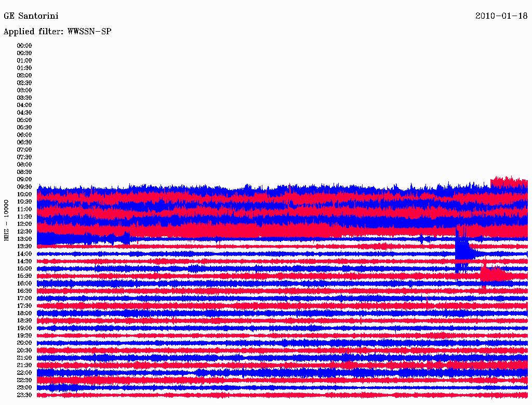Select the 19:00 time label
The image size is (532, 405).
24,328
